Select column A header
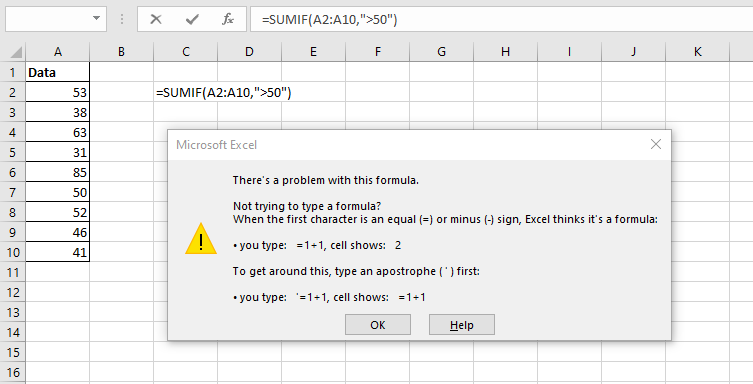The width and height of the screenshot is (753, 384). pyautogui.click(x=58, y=52)
